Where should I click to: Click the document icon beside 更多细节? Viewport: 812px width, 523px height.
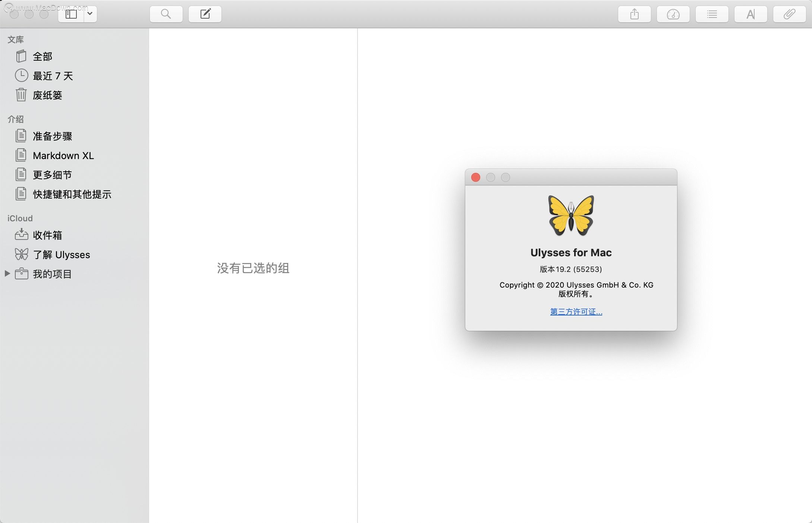21,174
